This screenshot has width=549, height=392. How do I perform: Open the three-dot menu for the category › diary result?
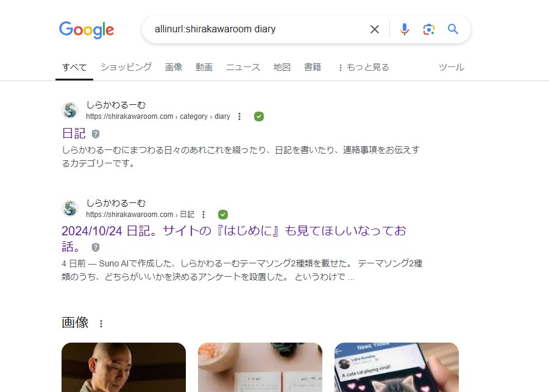239,116
